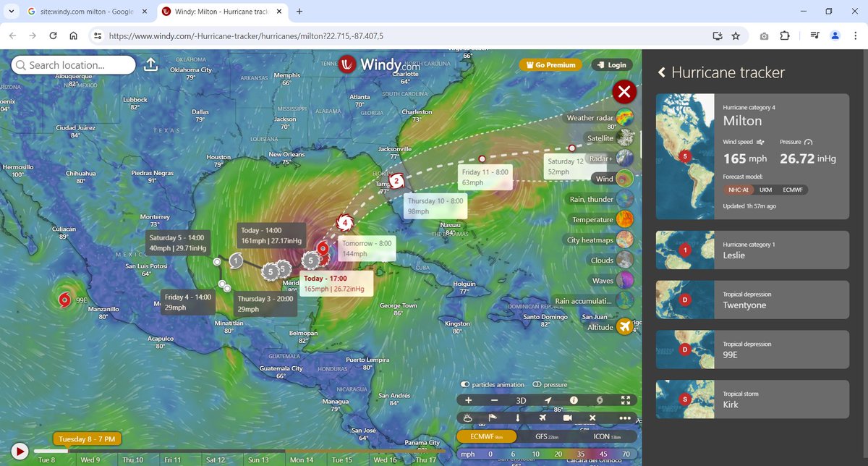Select the Radar+ layer icon
Viewport: 868px width, 466px height.
(x=625, y=158)
